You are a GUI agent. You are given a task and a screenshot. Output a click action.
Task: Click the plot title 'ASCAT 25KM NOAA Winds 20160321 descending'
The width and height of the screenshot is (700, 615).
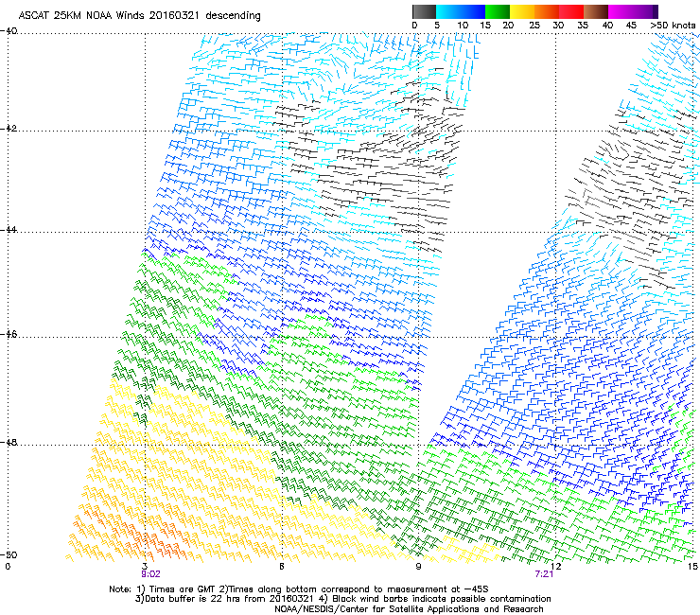[139, 16]
